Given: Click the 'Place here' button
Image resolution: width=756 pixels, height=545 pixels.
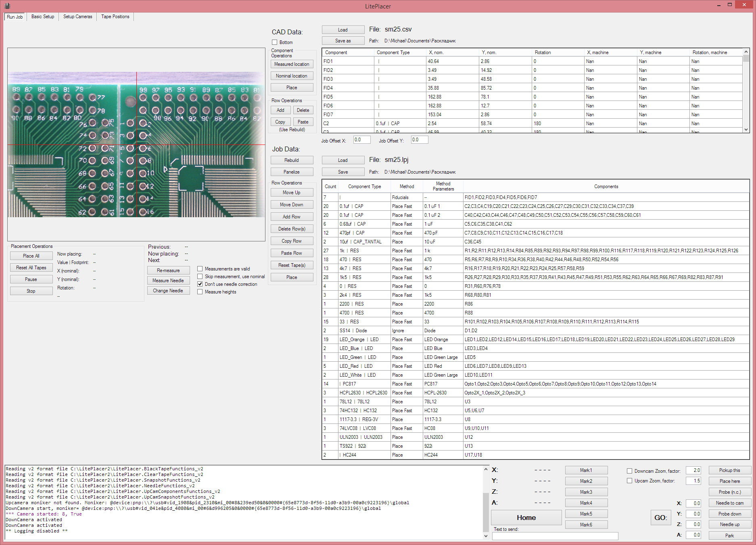Looking at the screenshot, I should 730,481.
